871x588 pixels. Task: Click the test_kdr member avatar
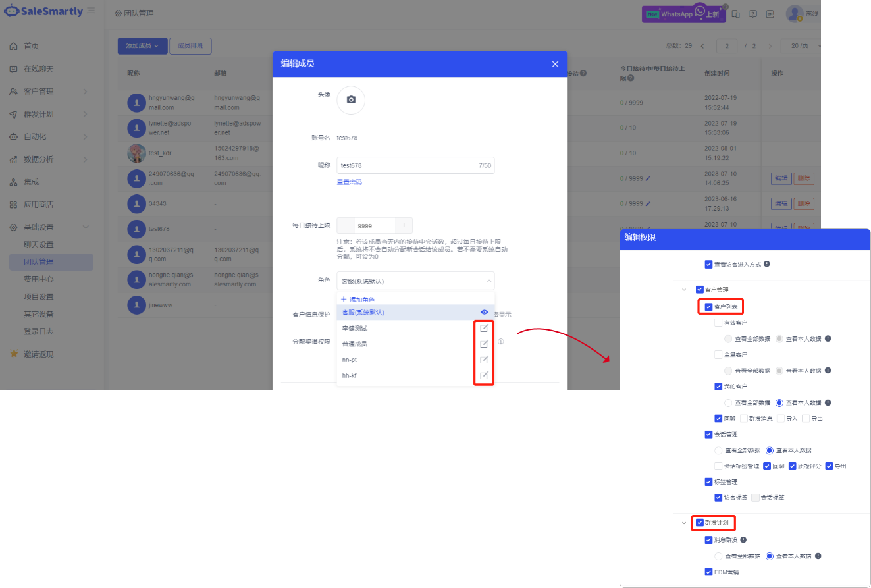(136, 153)
